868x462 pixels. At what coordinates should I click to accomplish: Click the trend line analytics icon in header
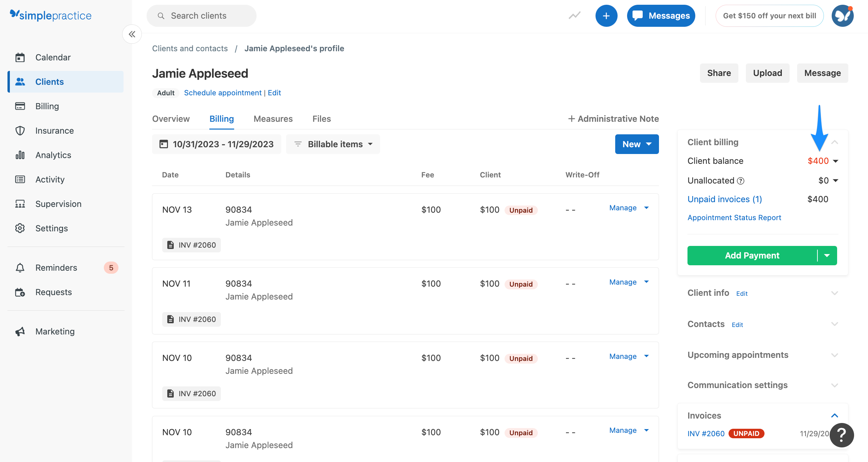click(x=574, y=16)
